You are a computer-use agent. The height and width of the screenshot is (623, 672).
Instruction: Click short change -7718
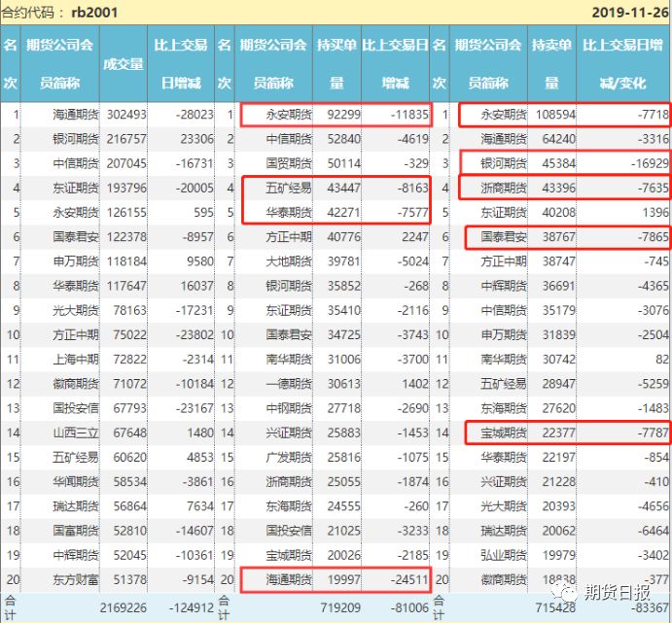(x=653, y=115)
